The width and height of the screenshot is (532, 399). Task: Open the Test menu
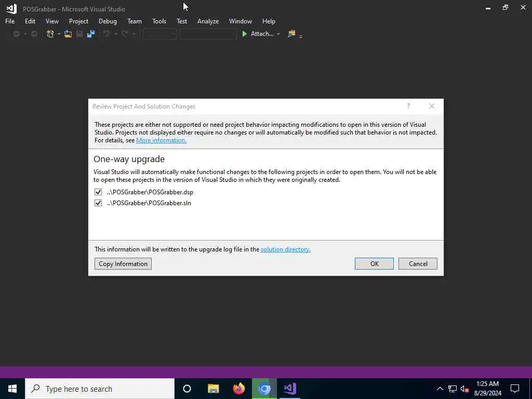click(181, 21)
